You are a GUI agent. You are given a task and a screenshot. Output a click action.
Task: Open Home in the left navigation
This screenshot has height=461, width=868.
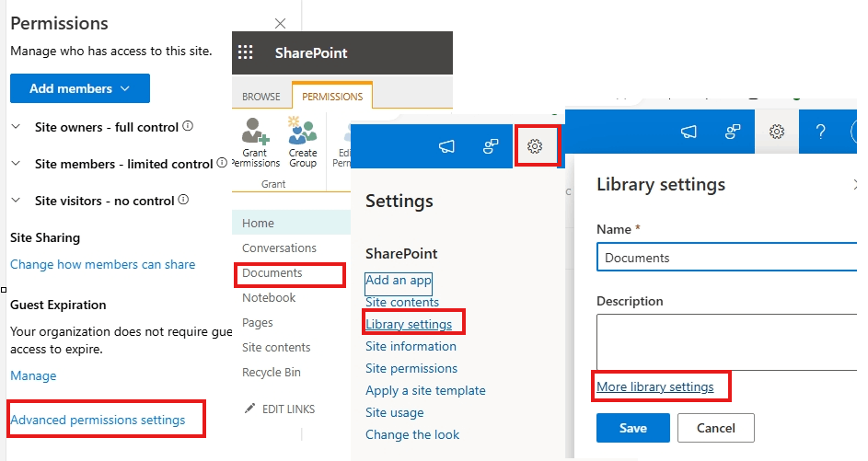point(258,223)
